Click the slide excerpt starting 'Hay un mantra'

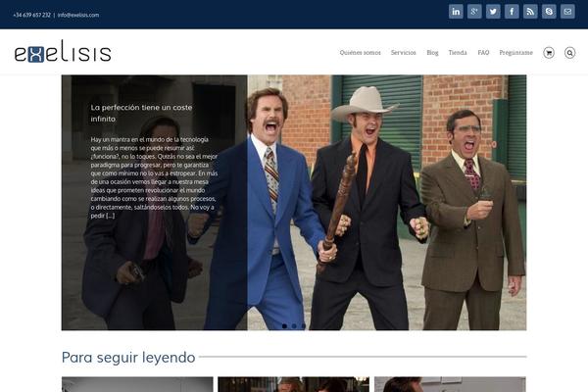pyautogui.click(x=154, y=177)
